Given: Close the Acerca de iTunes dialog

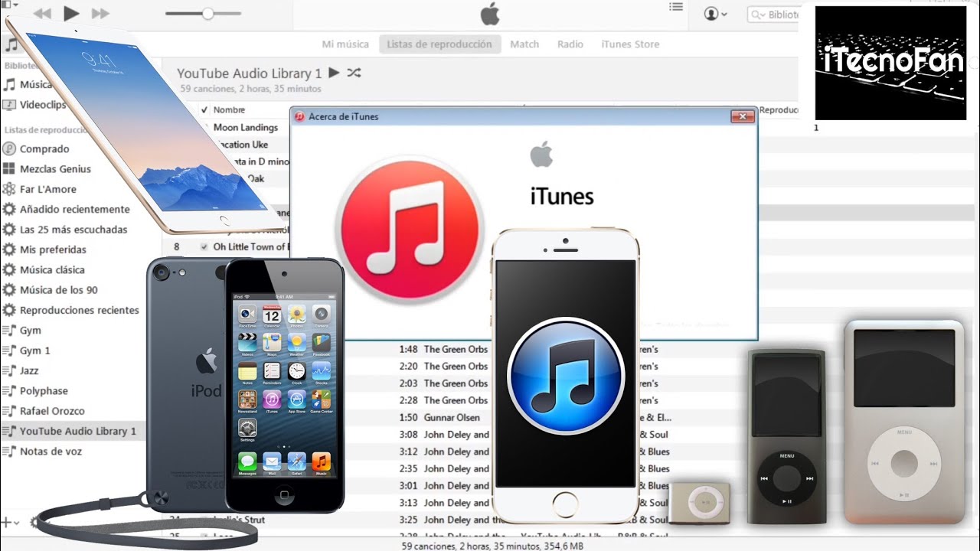Looking at the screenshot, I should click(742, 116).
